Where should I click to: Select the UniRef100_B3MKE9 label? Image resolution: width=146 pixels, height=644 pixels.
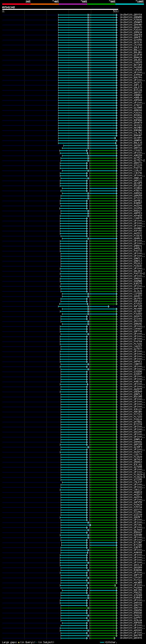click(x=131, y=598)
